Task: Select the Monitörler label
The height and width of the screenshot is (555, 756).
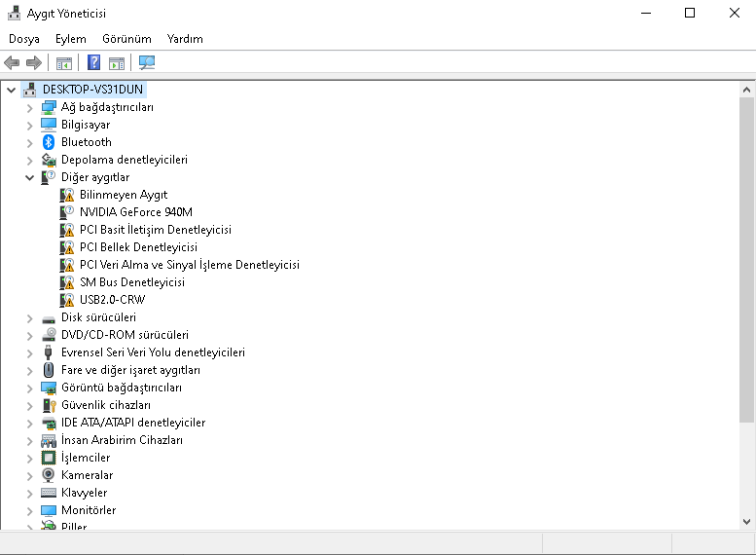Action: [x=89, y=510]
